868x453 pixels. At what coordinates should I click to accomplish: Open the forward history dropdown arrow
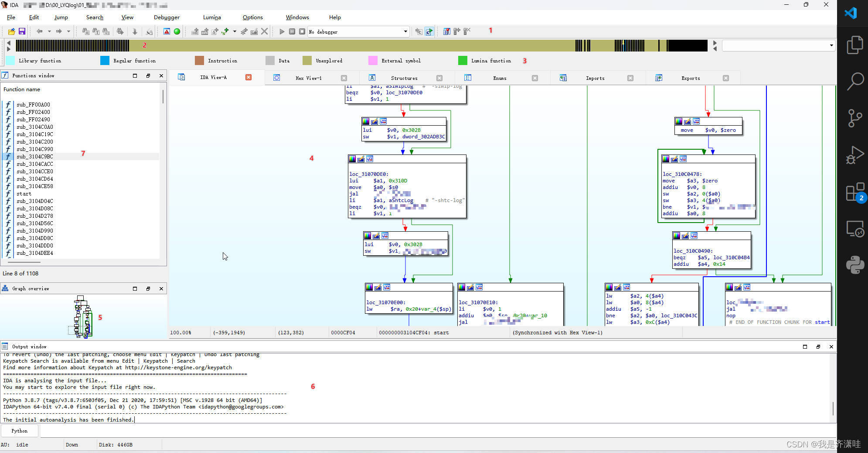coord(68,31)
